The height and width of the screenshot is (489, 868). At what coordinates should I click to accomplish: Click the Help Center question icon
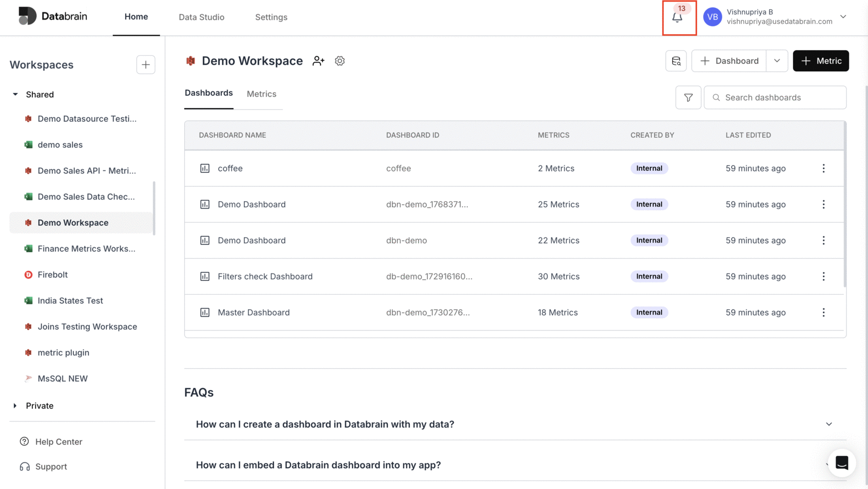(24, 442)
